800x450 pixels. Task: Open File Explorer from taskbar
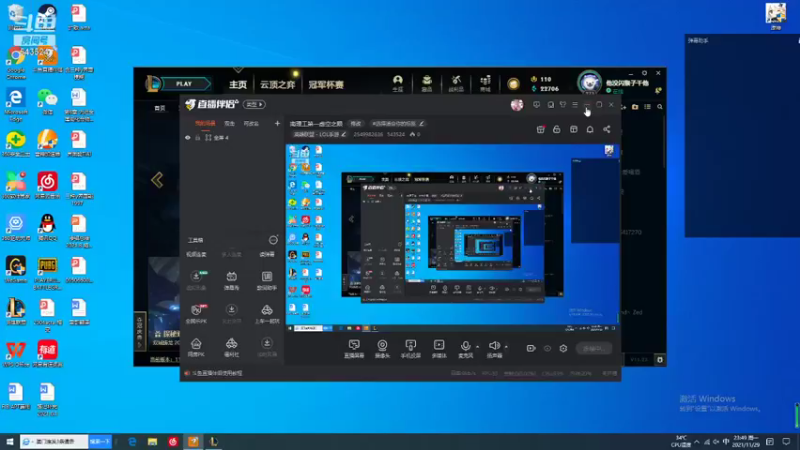(153, 442)
